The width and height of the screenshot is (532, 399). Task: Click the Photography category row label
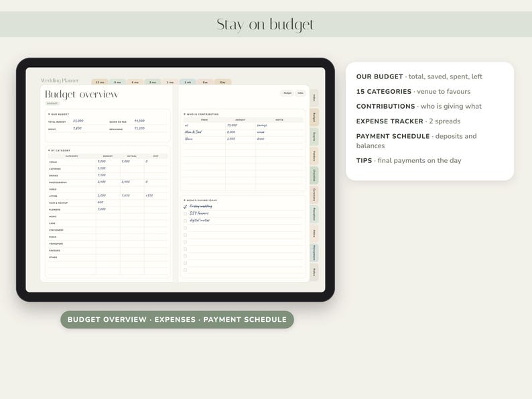(58, 182)
